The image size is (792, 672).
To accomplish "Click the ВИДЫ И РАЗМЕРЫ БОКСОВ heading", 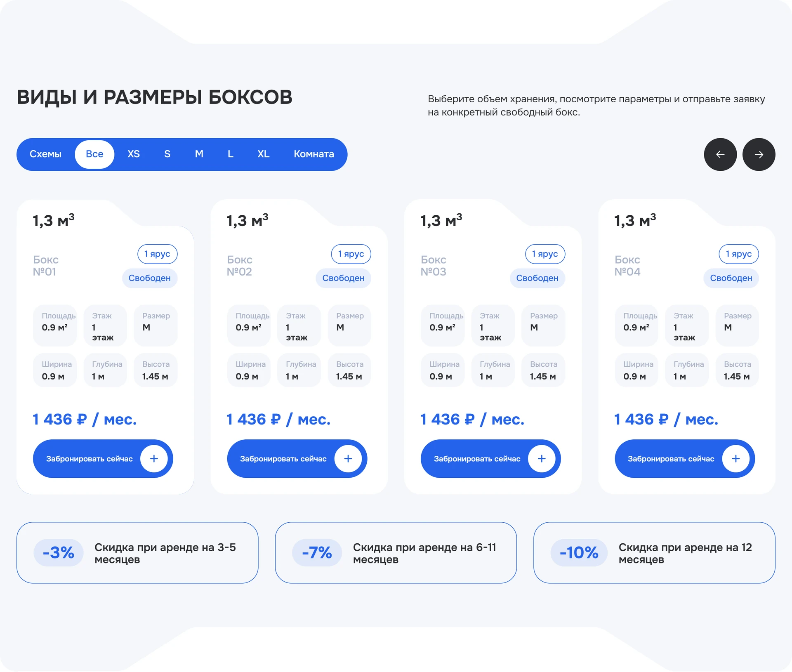I will tap(155, 97).
